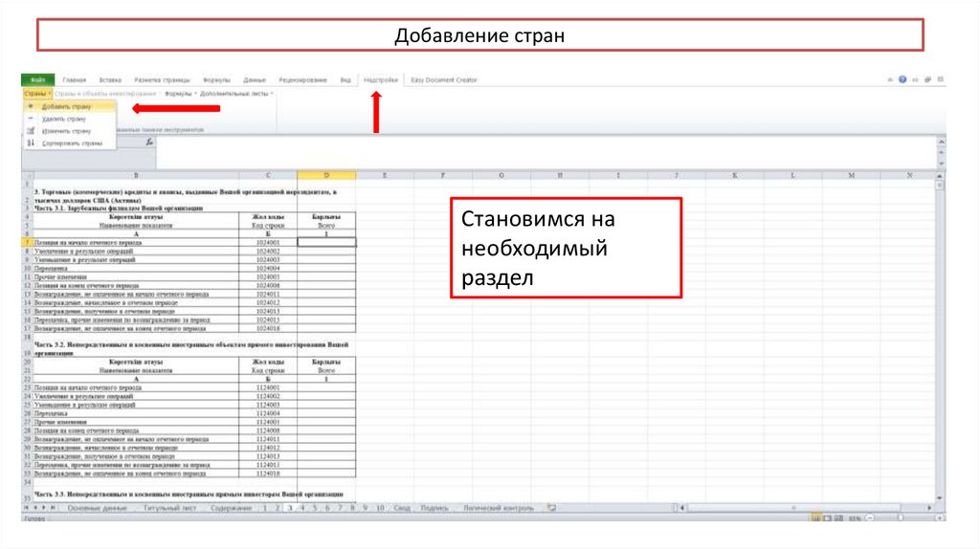Open the Содержание sheet tab

[x=231, y=508]
